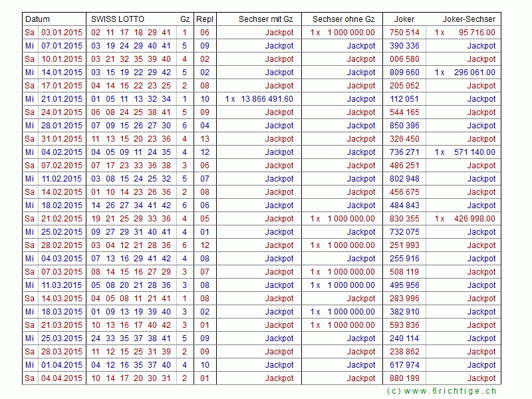This screenshot has width=532, height=399.
Task: Select Joker number 006 580
Action: [x=404, y=59]
